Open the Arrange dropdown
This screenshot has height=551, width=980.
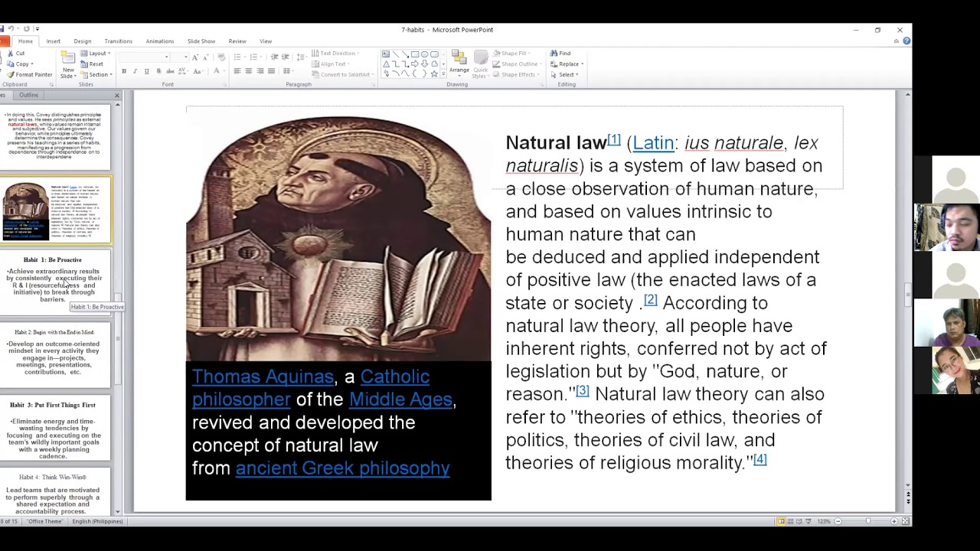point(459,64)
